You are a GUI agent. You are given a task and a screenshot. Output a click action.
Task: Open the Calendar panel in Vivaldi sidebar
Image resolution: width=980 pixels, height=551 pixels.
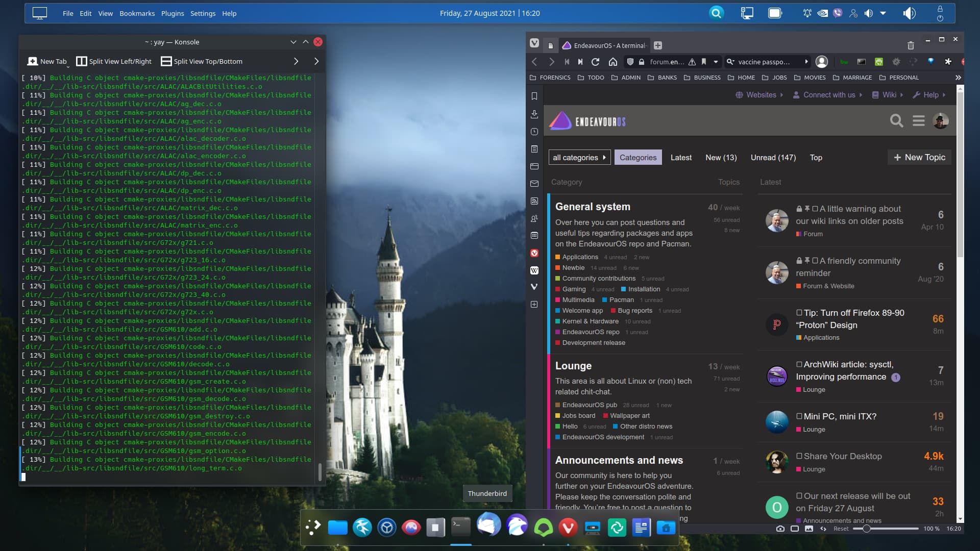534,235
